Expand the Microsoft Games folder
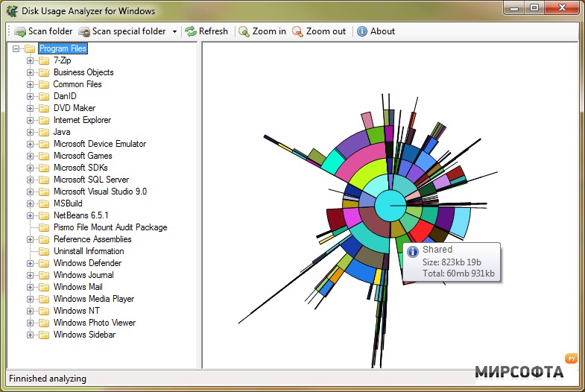The height and width of the screenshot is (392, 585). [x=31, y=156]
